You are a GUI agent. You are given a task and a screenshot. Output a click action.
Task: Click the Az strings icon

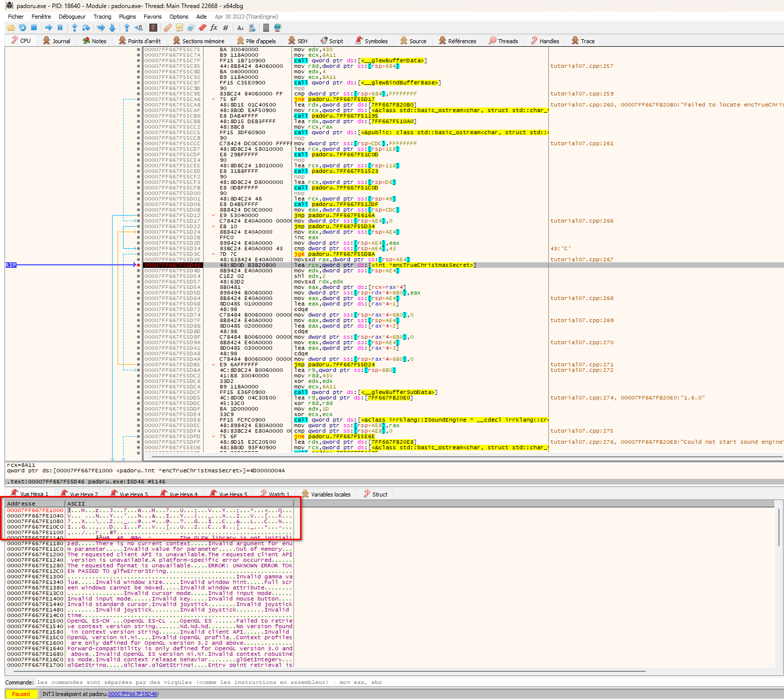pos(240,28)
